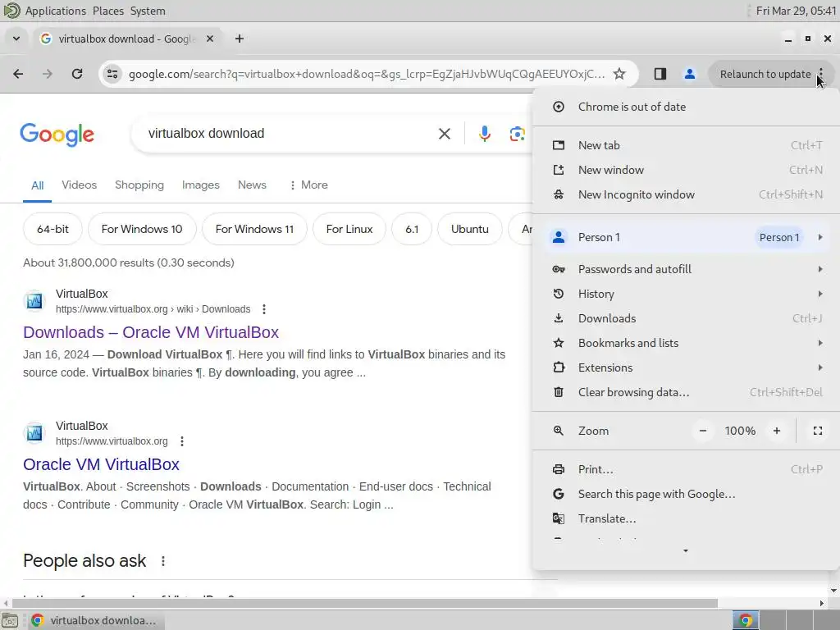Open Downloads – Oracle VM VirtualBox link
Viewport: 840px width, 630px height.
pyautogui.click(x=151, y=332)
